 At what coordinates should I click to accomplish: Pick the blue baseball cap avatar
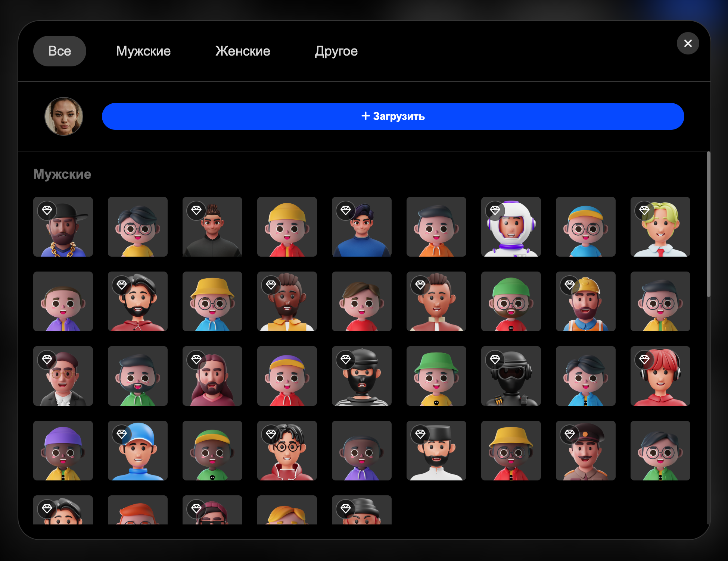click(137, 451)
